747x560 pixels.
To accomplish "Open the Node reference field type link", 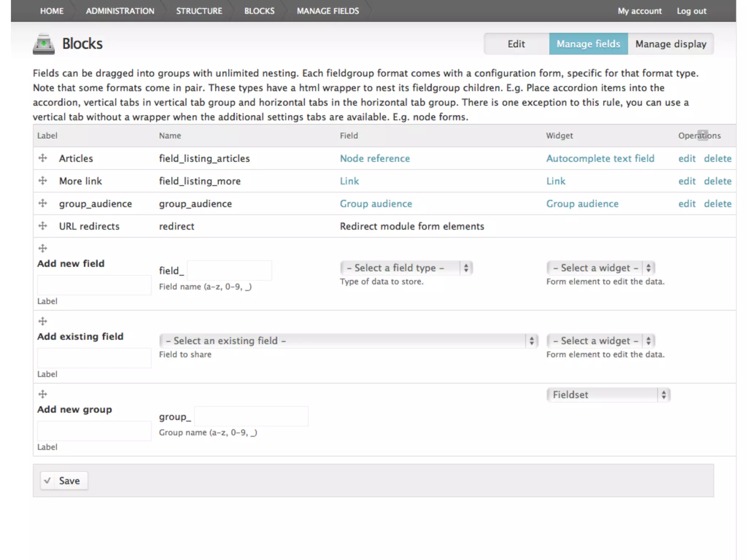I will coord(375,159).
